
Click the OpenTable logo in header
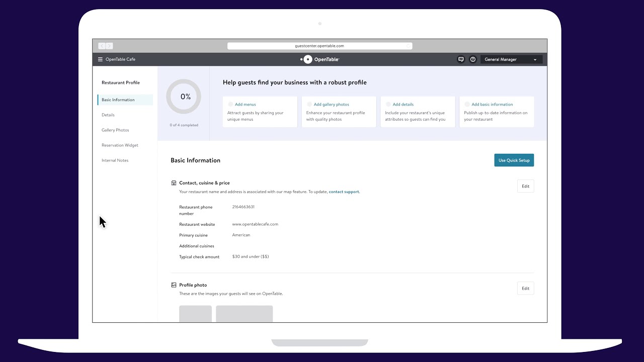pos(320,59)
